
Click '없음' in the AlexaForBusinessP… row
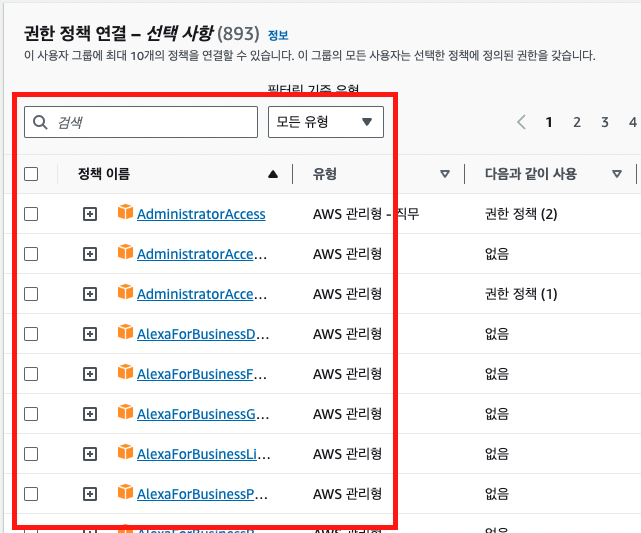(x=497, y=495)
